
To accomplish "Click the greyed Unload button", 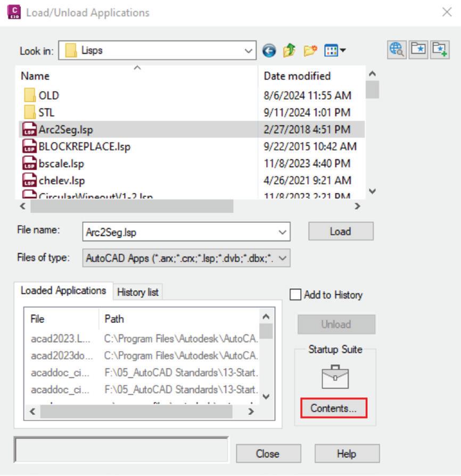I will pyautogui.click(x=336, y=324).
